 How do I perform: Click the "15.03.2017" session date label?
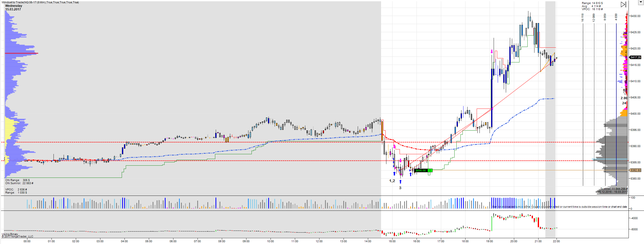(13, 9)
